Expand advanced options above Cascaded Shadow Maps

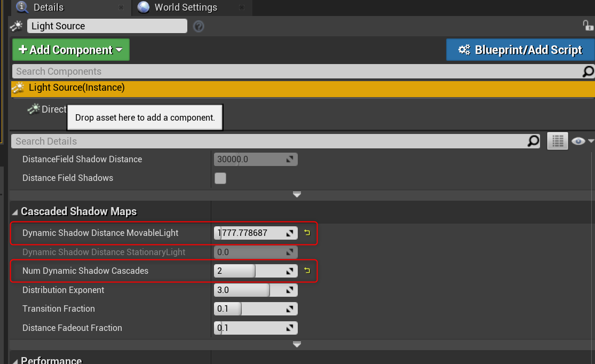tap(297, 194)
